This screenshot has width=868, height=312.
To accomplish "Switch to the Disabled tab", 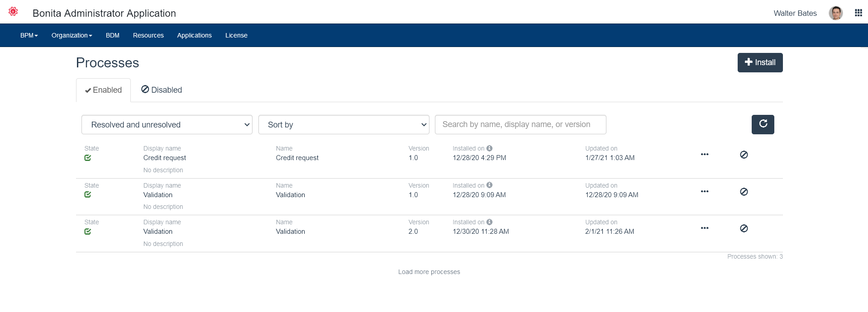I will click(x=162, y=90).
